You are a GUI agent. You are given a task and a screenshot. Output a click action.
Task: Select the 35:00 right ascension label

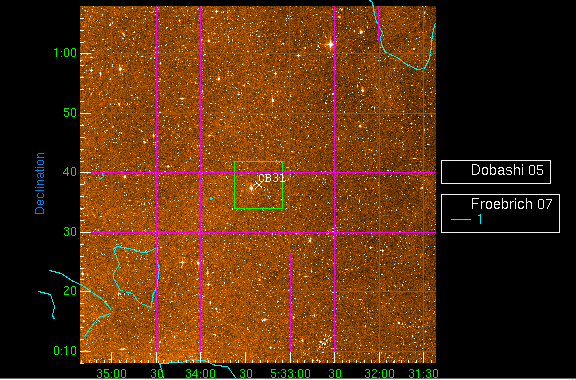coord(112,374)
